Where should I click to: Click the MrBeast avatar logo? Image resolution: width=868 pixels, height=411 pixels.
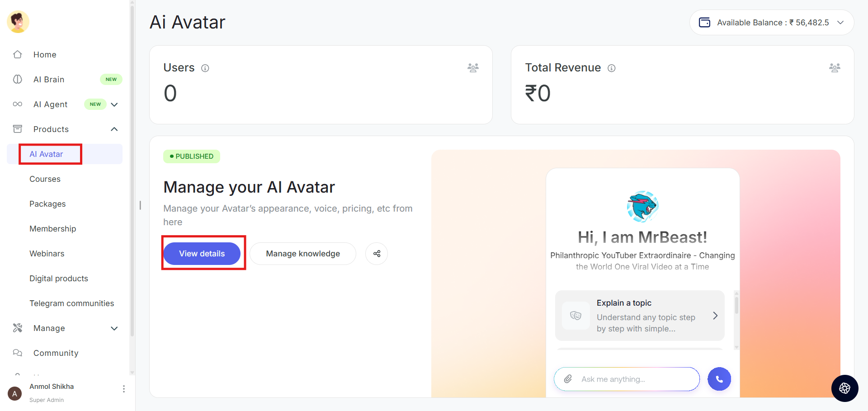[x=642, y=206]
